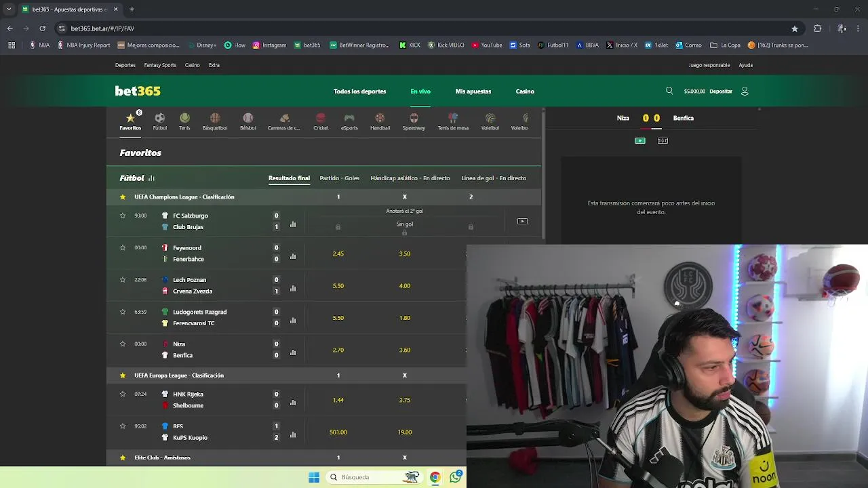Toggle favorite star for Ludogorets Razgrad match

click(x=123, y=312)
